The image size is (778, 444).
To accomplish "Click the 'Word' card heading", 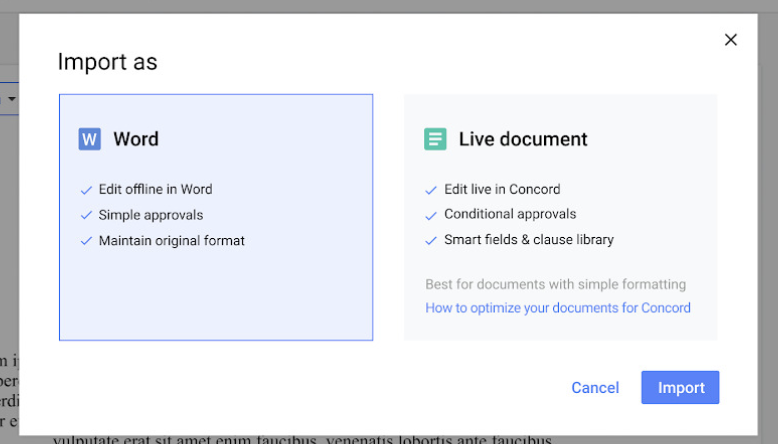I will pos(136,139).
